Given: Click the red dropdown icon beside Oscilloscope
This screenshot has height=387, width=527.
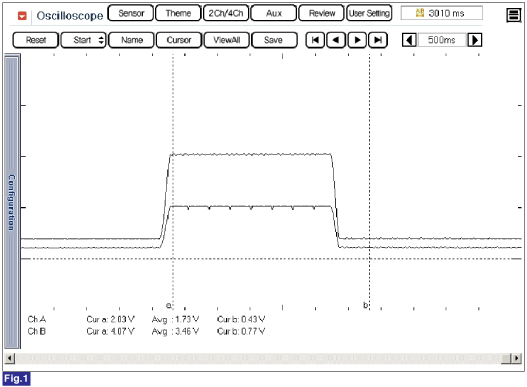Looking at the screenshot, I should pos(22,15).
